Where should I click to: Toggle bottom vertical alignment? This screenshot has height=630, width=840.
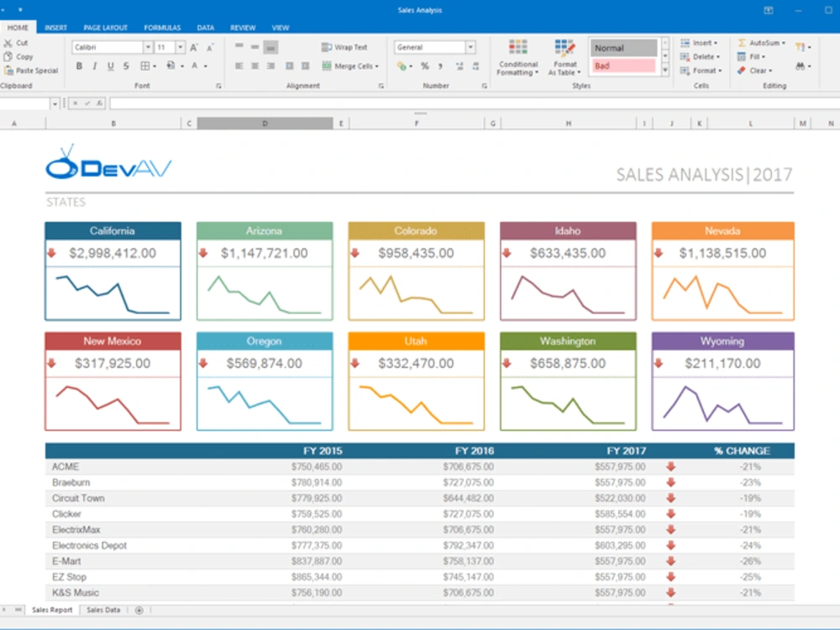271,47
